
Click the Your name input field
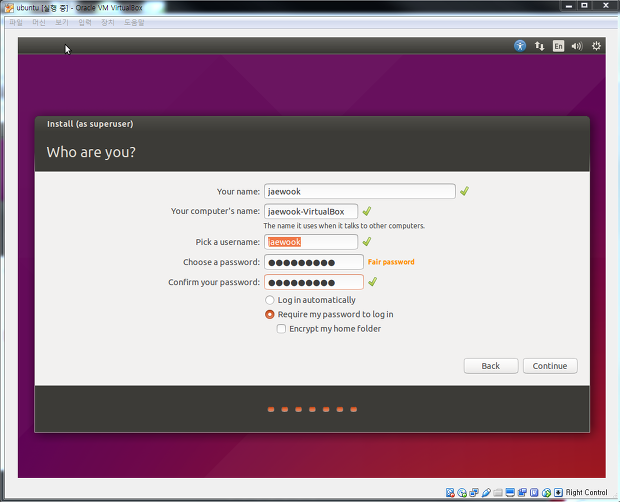pos(360,191)
